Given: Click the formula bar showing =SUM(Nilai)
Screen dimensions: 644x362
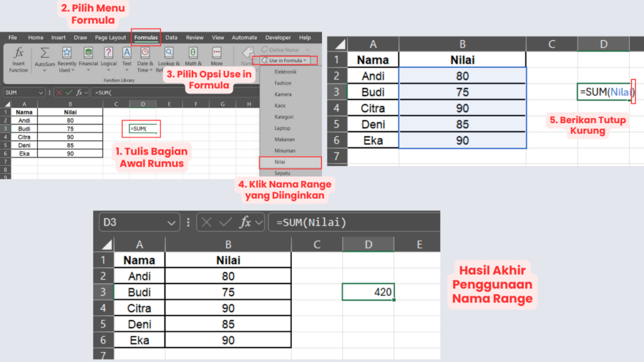Looking at the screenshot, I should point(352,222).
